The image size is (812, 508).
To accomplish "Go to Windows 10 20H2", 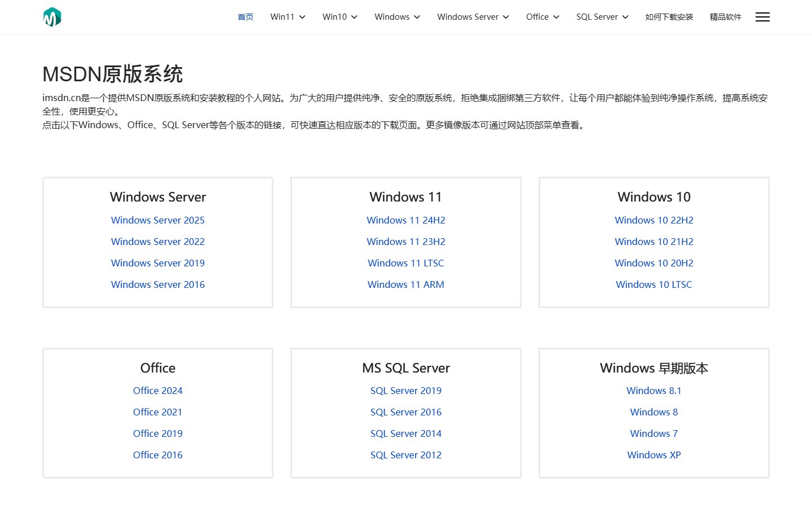I will click(x=654, y=263).
